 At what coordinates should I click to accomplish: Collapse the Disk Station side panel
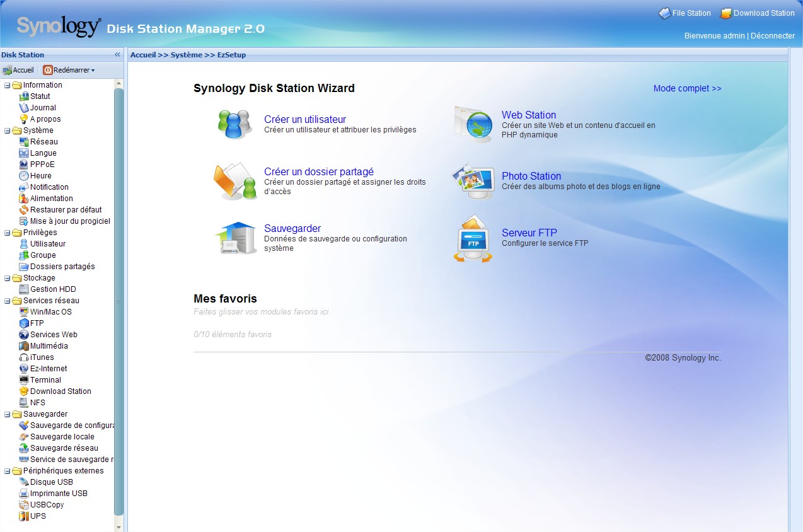117,55
